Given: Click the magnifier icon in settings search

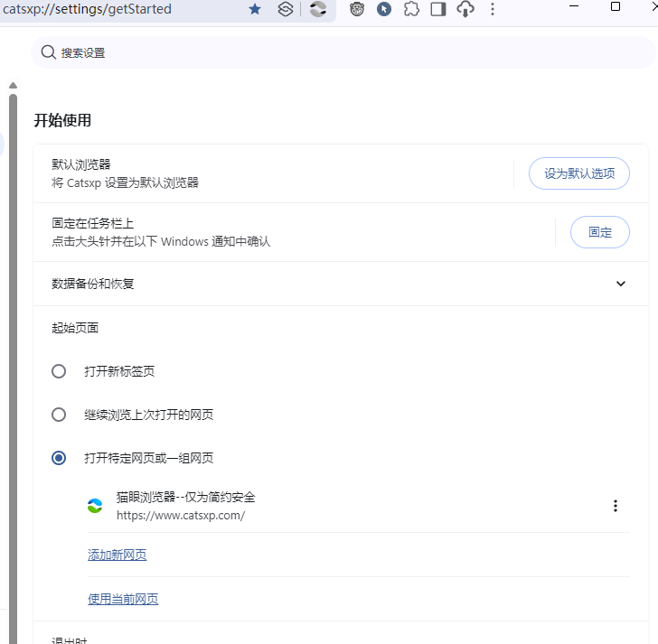Looking at the screenshot, I should tap(48, 52).
